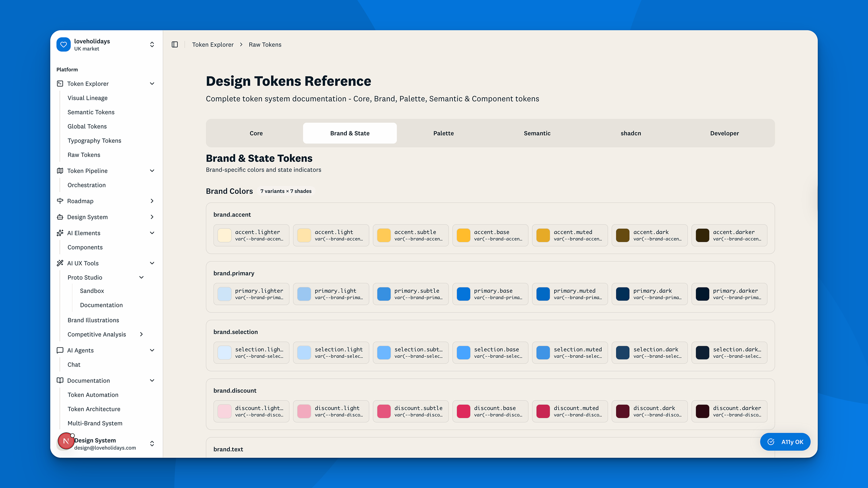Click the AI UX Tools wand icon
868x488 pixels.
60,263
